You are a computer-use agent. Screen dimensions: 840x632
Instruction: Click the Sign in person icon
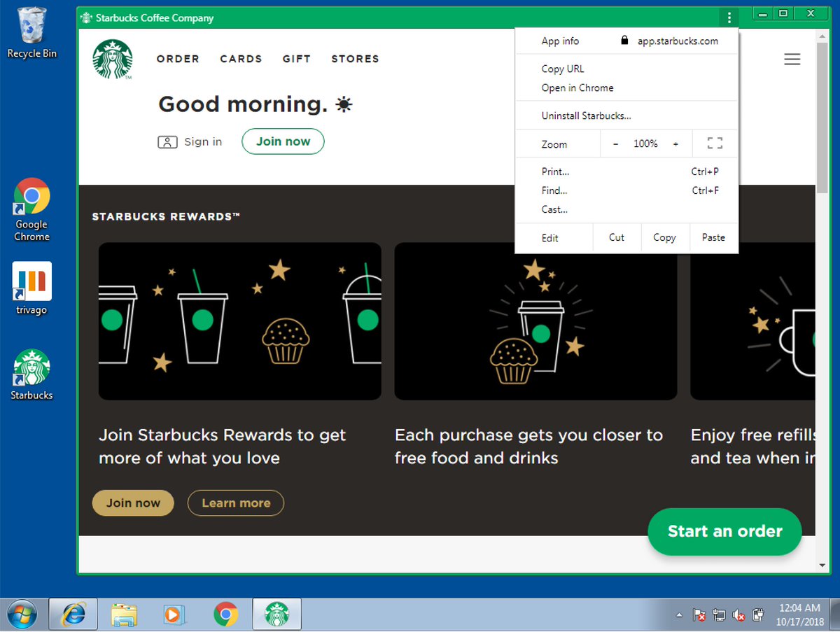[167, 142]
